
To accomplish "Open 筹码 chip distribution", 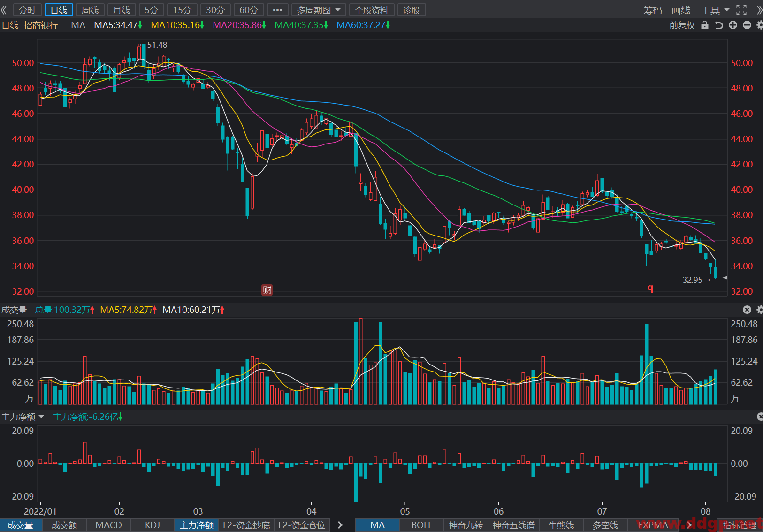I will [x=652, y=10].
